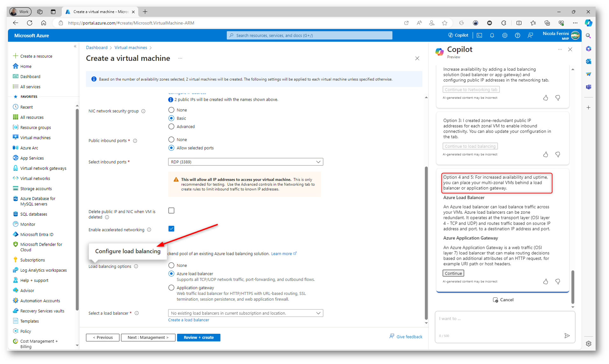
Task: Give thumbs down to Option 4 and 5 response
Action: coord(557,281)
